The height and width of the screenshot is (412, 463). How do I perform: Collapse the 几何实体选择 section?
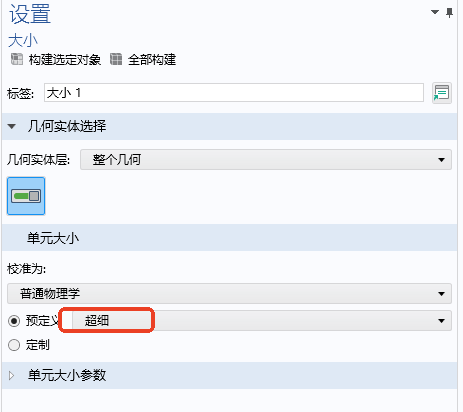pyautogui.click(x=12, y=126)
